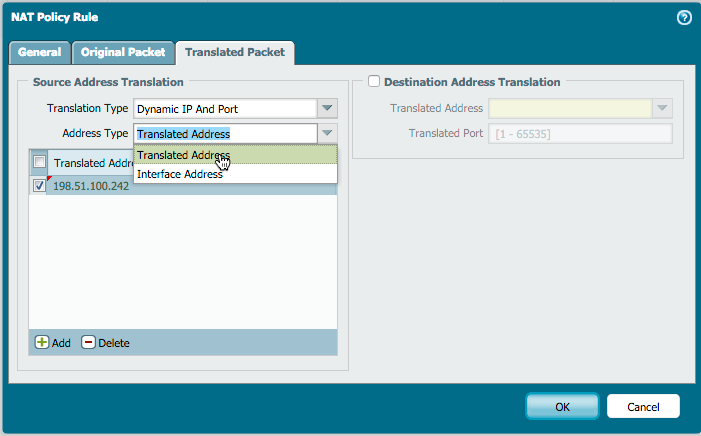Select the Translated Packet tab
The image size is (701, 436).
point(235,52)
